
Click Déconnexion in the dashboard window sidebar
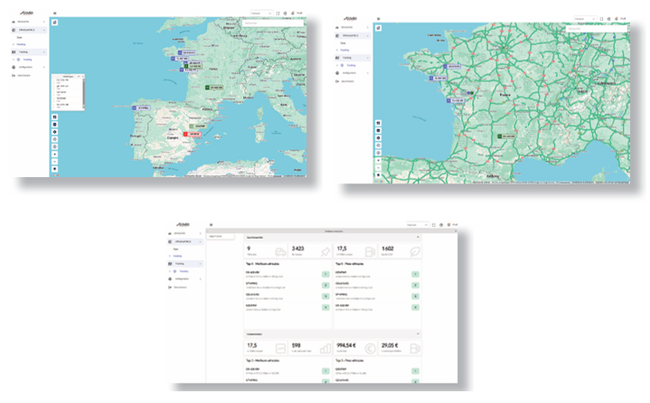[x=178, y=287]
